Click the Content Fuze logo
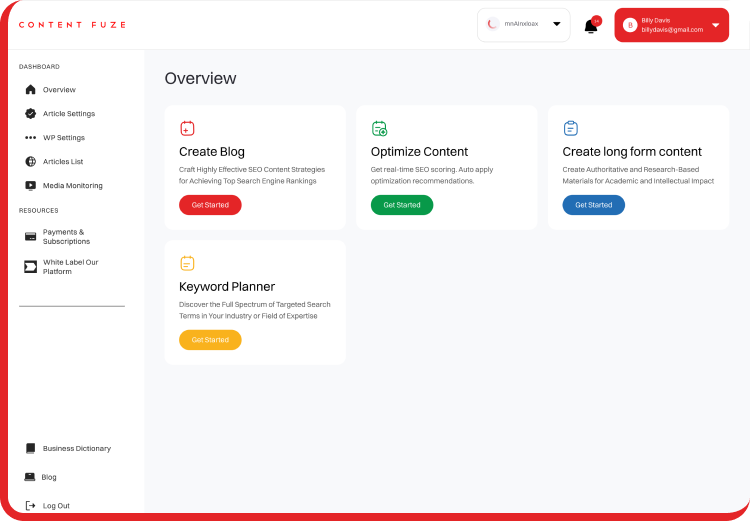 click(72, 25)
